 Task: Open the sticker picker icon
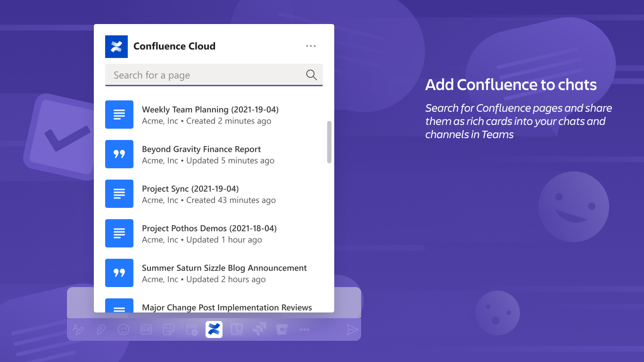click(x=169, y=329)
